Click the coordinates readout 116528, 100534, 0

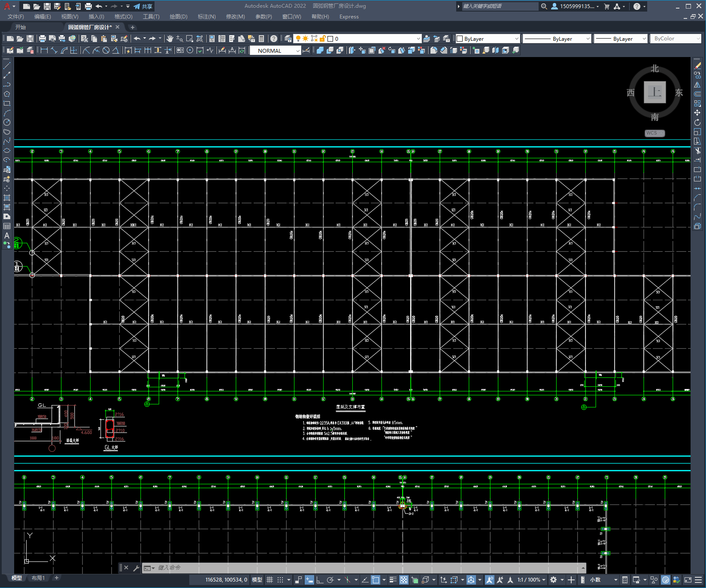pos(226,580)
